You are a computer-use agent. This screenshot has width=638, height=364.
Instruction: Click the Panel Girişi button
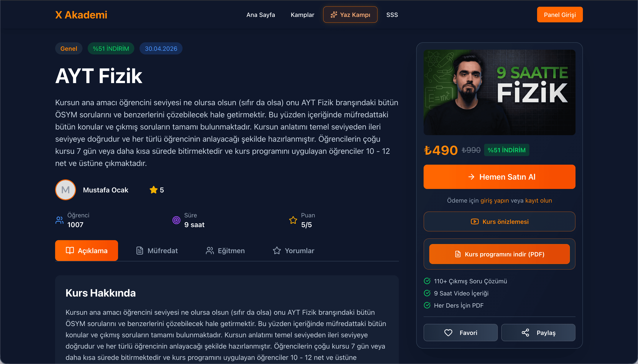pos(560,15)
